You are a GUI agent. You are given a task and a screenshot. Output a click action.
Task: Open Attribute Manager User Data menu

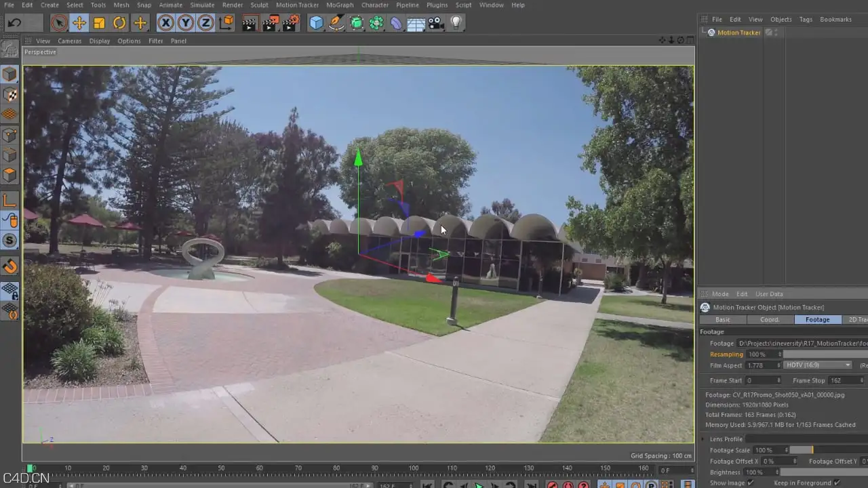769,294
